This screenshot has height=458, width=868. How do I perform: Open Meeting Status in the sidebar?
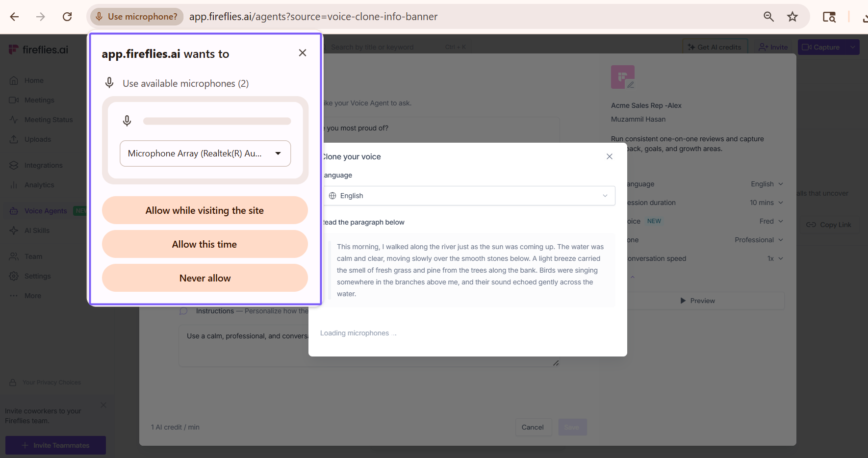(49, 120)
